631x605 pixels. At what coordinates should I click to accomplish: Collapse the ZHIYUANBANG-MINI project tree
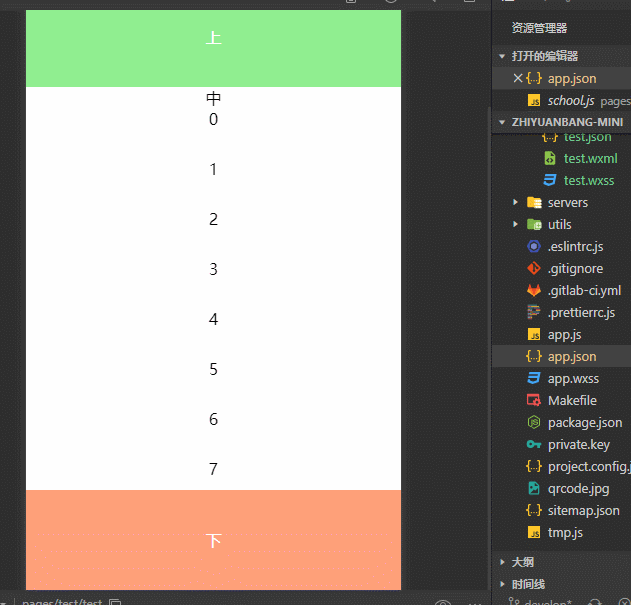coord(502,122)
